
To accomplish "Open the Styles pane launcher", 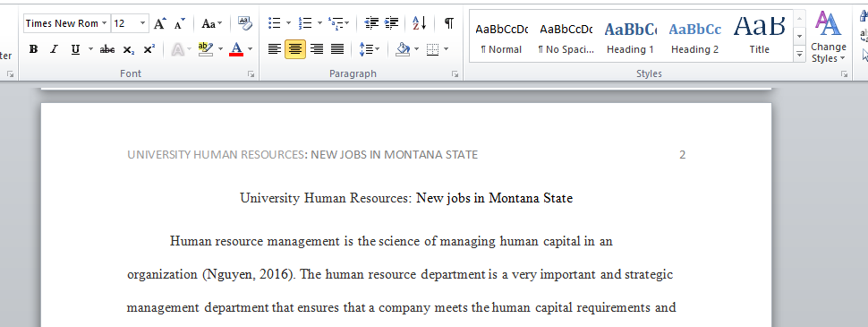I will tap(844, 73).
